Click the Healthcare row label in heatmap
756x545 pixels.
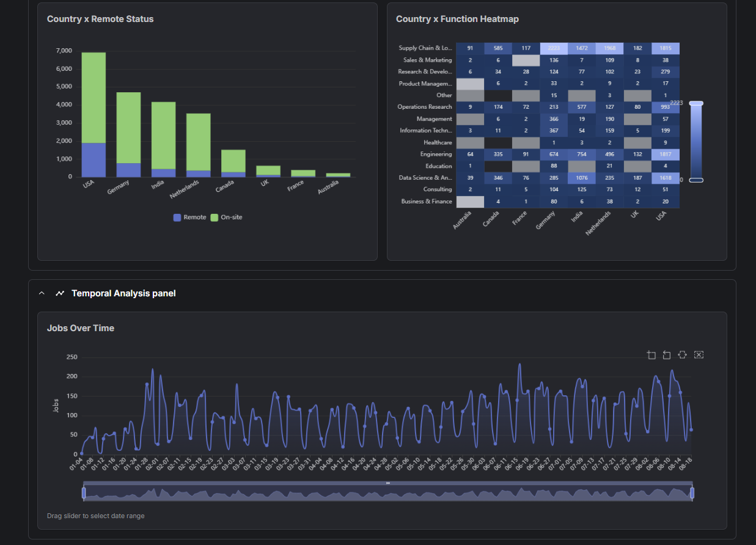pyautogui.click(x=438, y=142)
